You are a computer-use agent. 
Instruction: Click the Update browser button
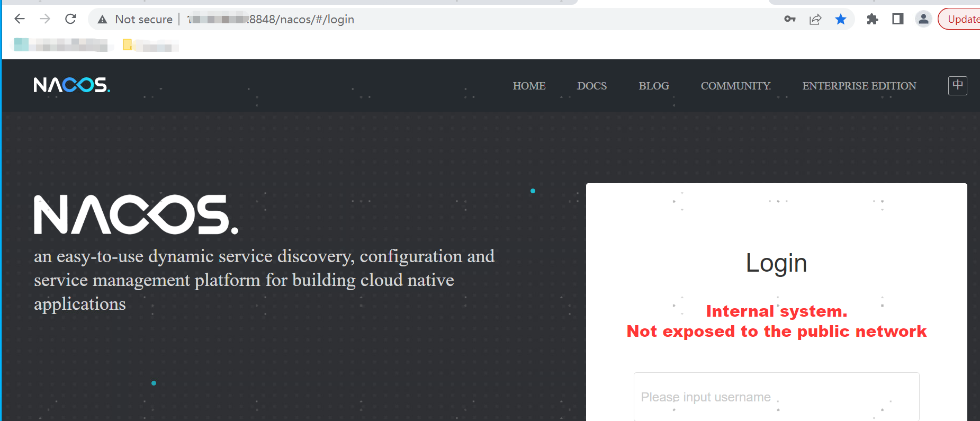(959, 19)
